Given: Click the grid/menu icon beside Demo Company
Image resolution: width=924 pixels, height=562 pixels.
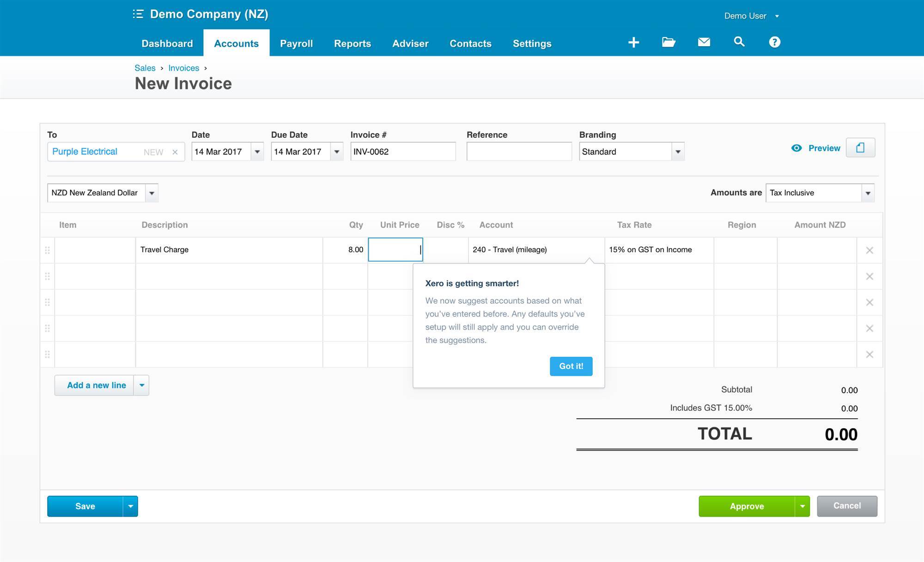Looking at the screenshot, I should (139, 14).
